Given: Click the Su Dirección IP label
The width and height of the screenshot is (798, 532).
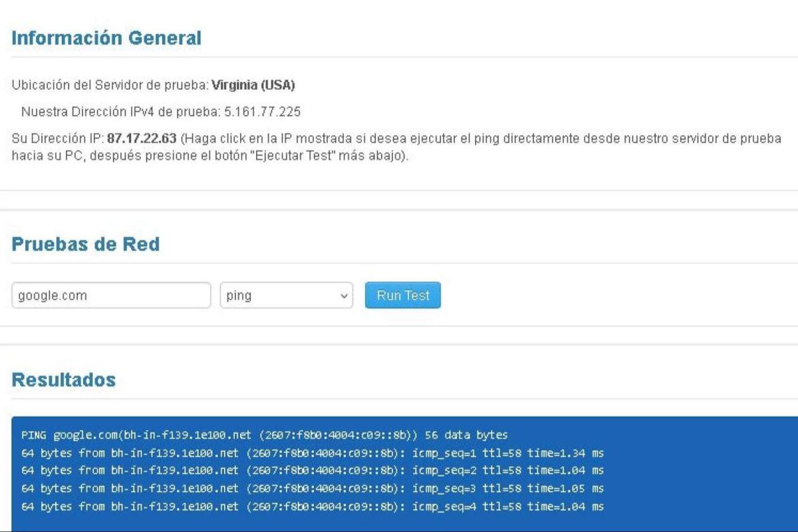Looking at the screenshot, I should point(58,138).
